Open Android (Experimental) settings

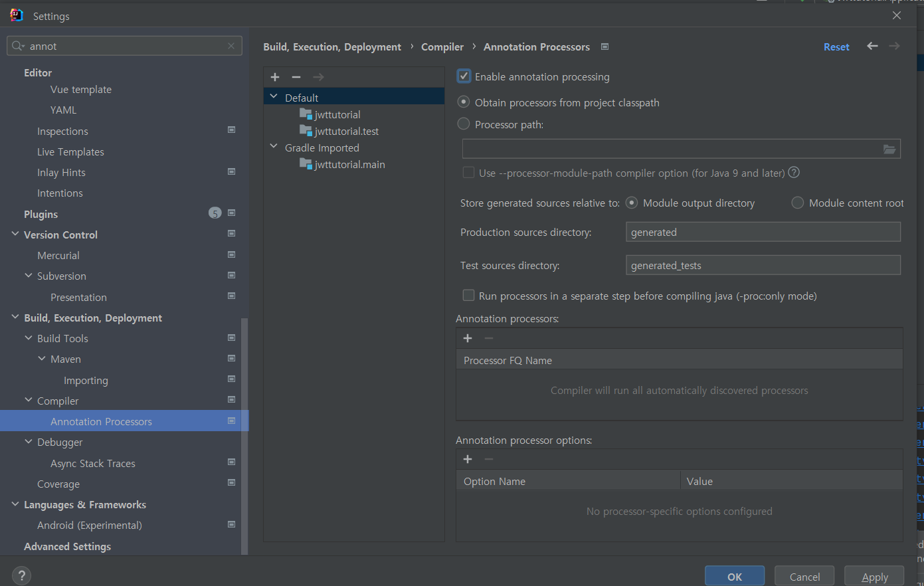(90, 525)
